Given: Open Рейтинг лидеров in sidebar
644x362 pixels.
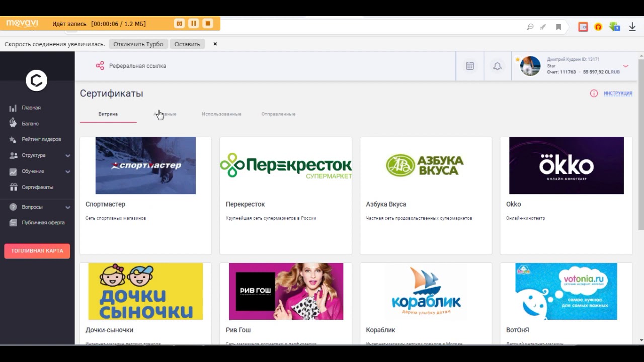Looking at the screenshot, I should pyautogui.click(x=41, y=139).
